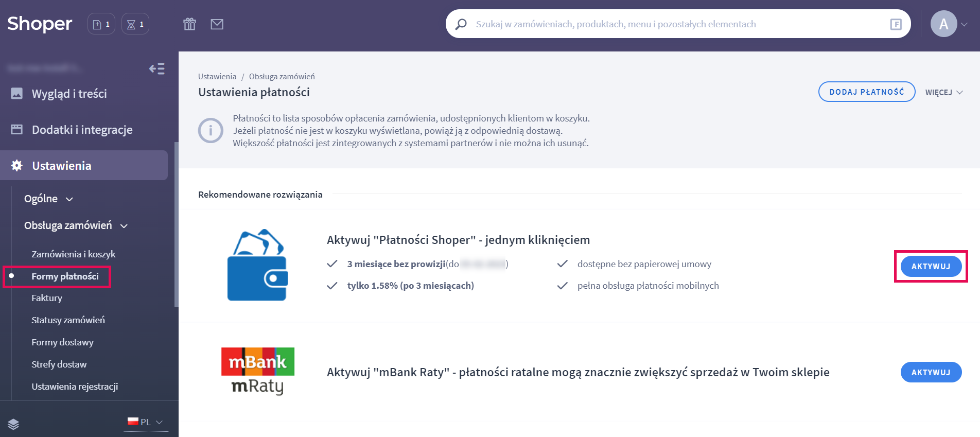Image resolution: width=980 pixels, height=437 pixels.
Task: Click the Rekomendowane rozwiązania section label
Action: pos(260,195)
